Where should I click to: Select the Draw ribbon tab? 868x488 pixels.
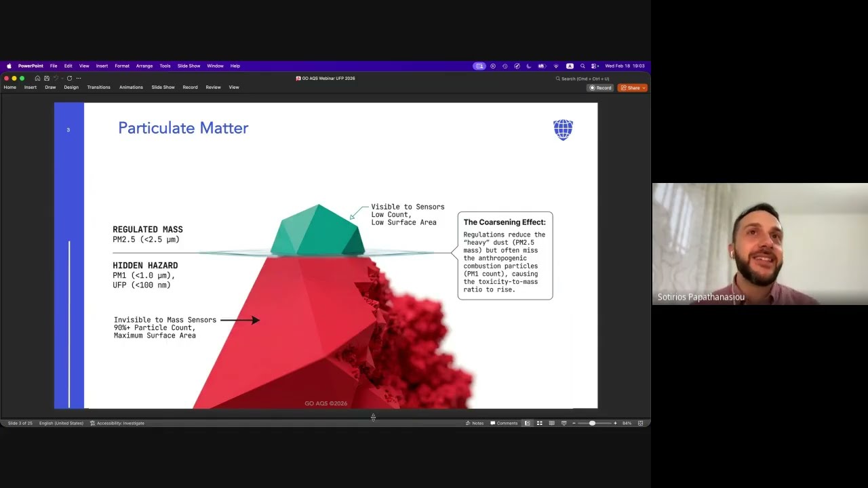click(x=50, y=87)
